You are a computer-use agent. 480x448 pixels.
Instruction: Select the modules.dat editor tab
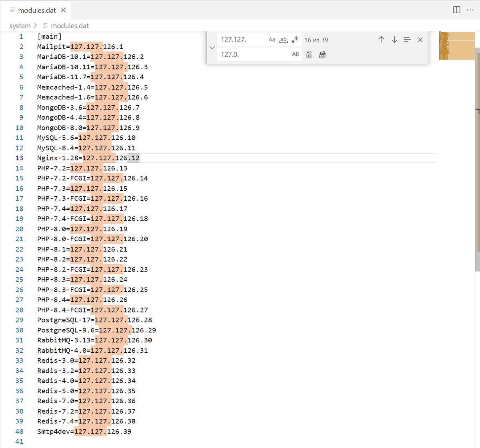(x=37, y=10)
